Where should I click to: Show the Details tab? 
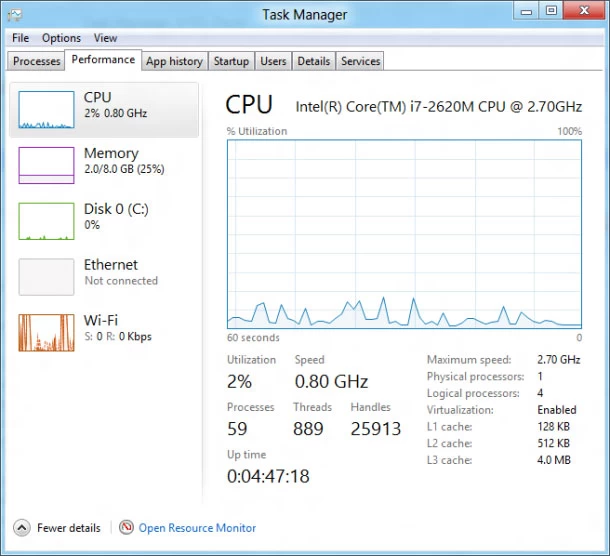pyautogui.click(x=313, y=61)
